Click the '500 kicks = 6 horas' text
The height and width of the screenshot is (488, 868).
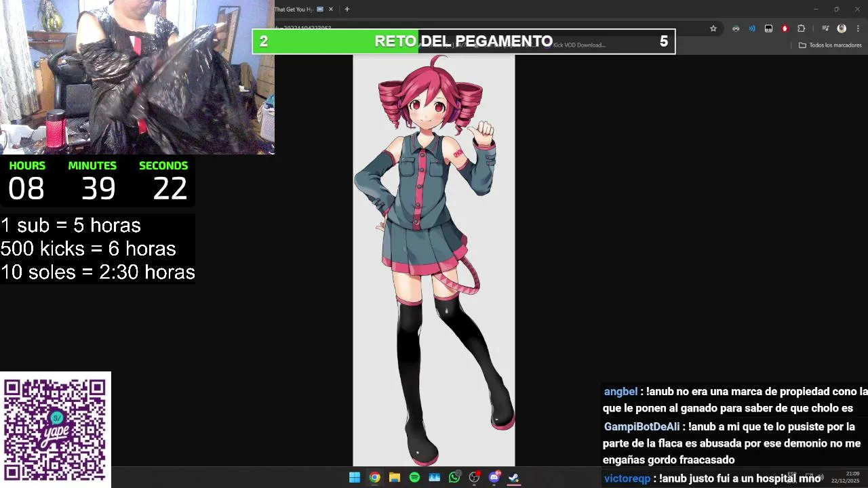[x=88, y=249]
